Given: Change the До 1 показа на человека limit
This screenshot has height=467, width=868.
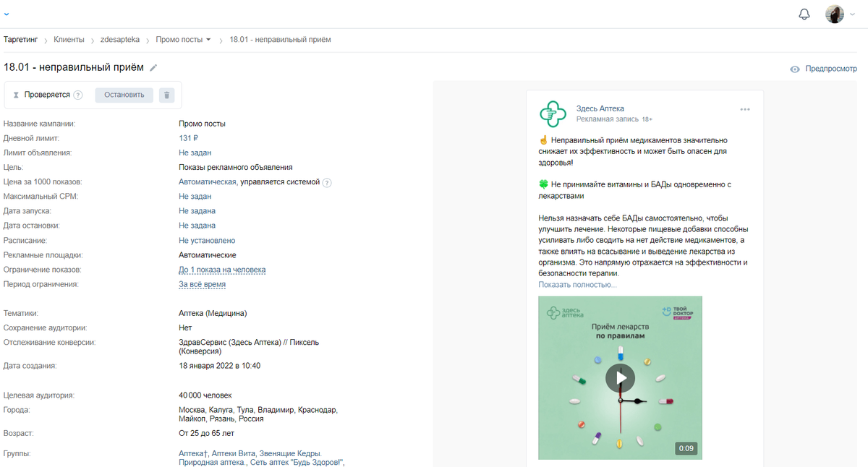Looking at the screenshot, I should pos(222,270).
